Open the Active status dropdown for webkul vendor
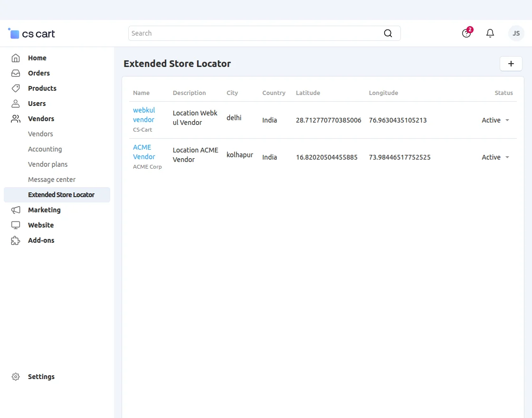 coord(495,120)
